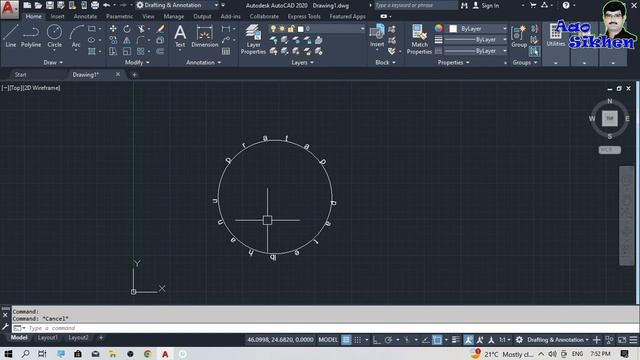Screen dimensions: 640x360
Task: Click the Plot (print) icon in quick access toolbar
Action: coord(95,5)
